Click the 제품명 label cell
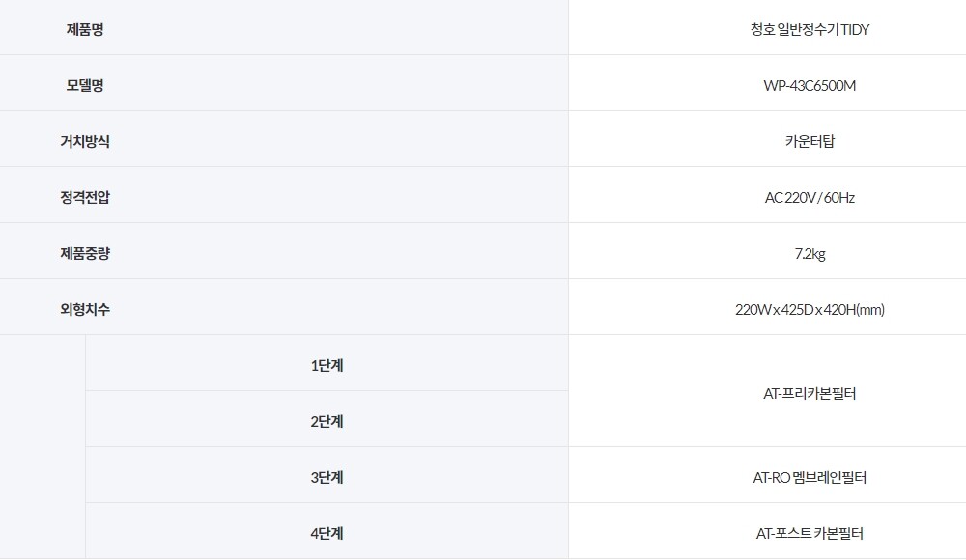966x560 pixels. point(85,29)
